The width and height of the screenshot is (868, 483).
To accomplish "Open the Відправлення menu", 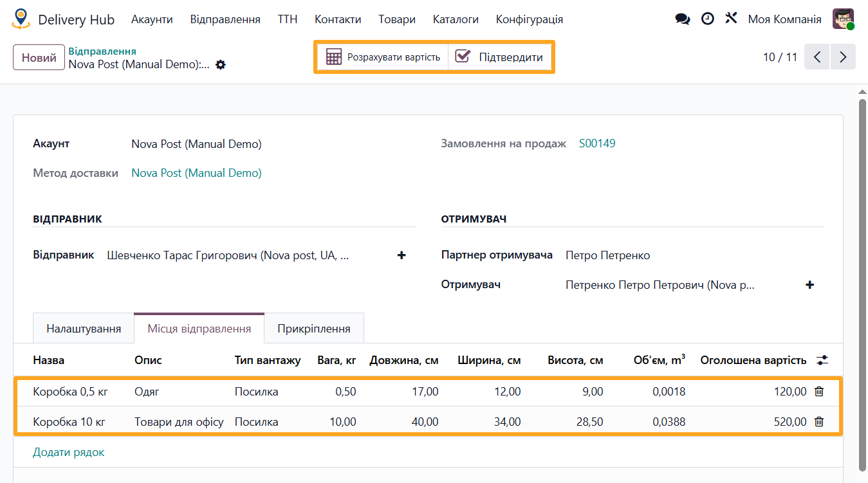I will tap(225, 19).
